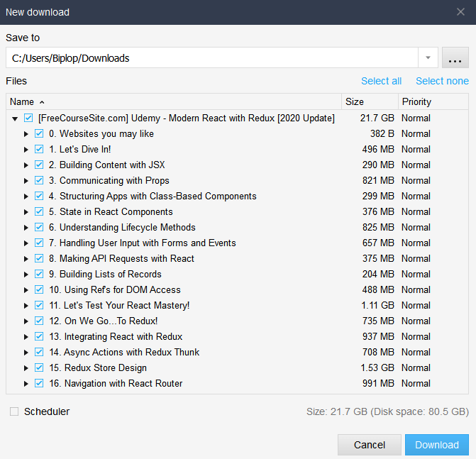Click the 204 MB size cell
Image resolution: width=476 pixels, height=459 pixels.
point(378,274)
